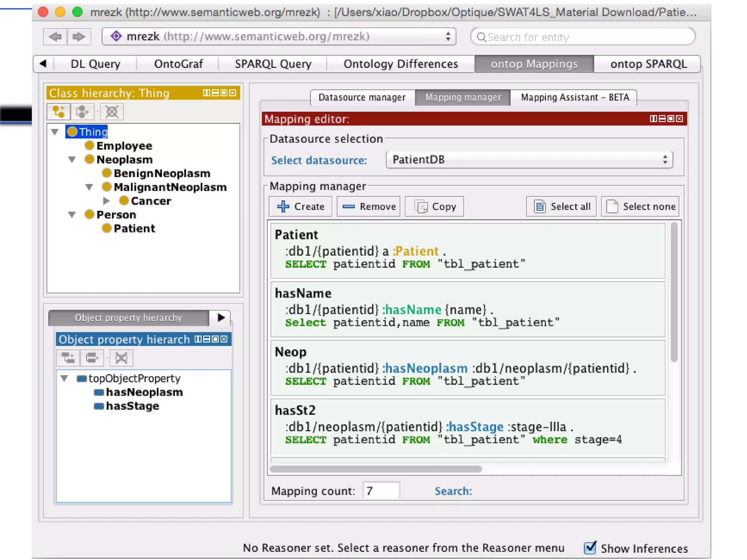
Task: Open the Datasource manager tab
Action: (362, 97)
